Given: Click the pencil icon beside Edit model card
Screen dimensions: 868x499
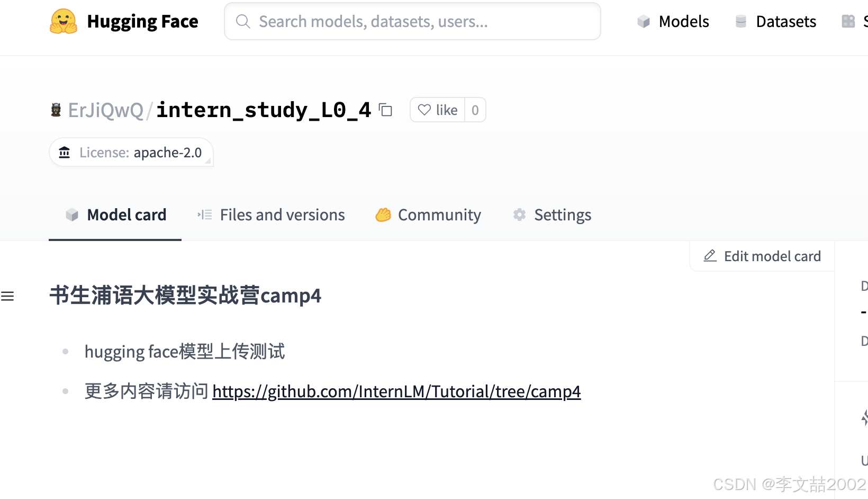Looking at the screenshot, I should click(x=710, y=256).
